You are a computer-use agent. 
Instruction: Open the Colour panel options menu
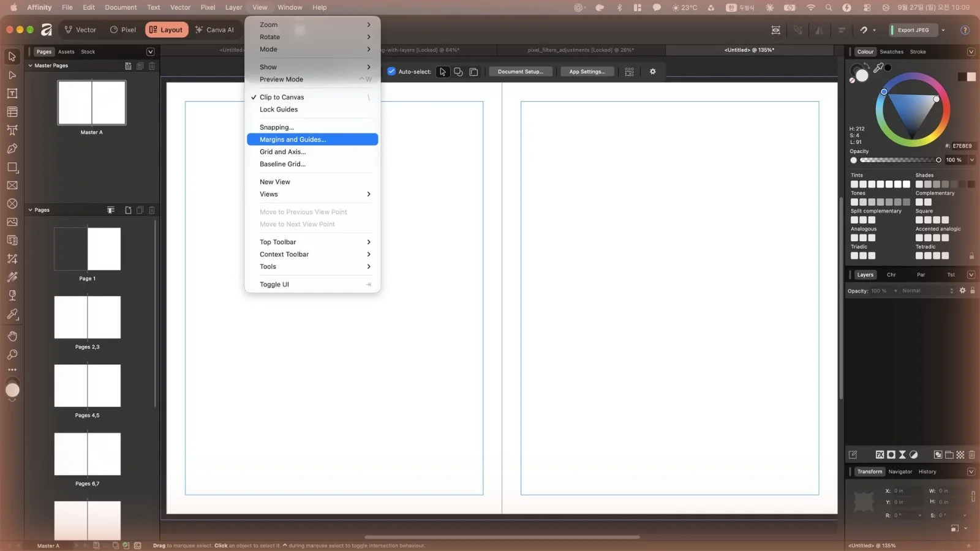pos(971,52)
